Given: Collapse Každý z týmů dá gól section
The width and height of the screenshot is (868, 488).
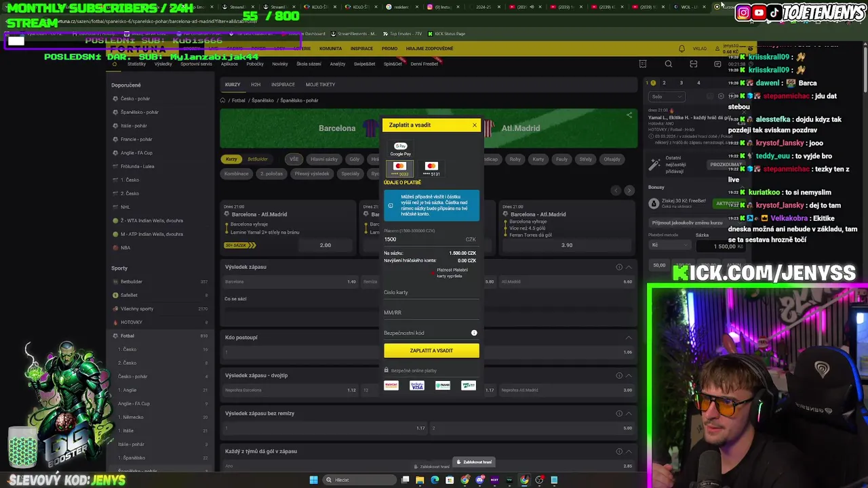Looking at the screenshot, I should click(x=629, y=451).
